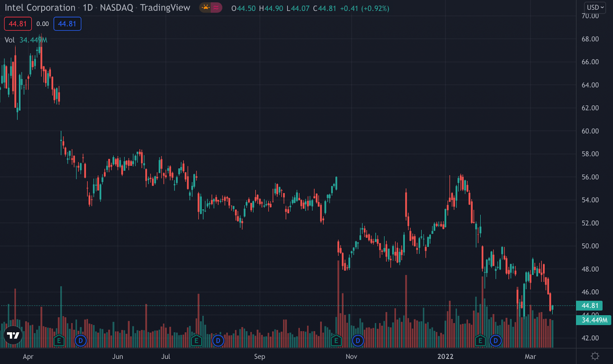This screenshot has height=364, width=613.
Task: Click the 1D interval label
Action: pos(88,8)
